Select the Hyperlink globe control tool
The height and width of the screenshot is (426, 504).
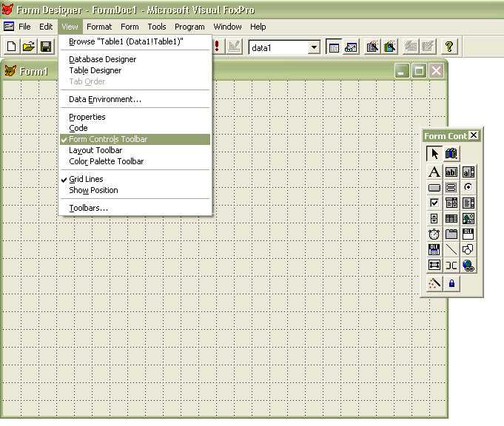468,265
